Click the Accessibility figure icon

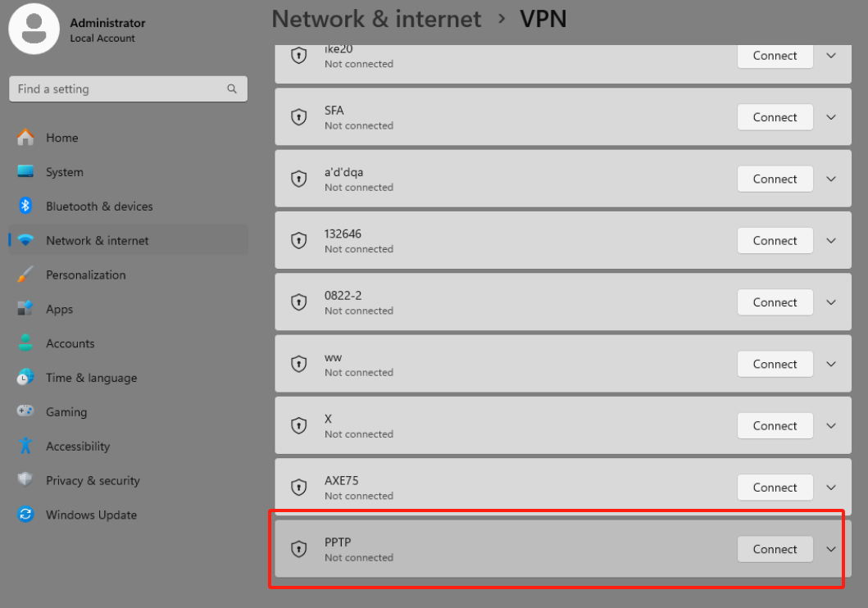click(25, 446)
